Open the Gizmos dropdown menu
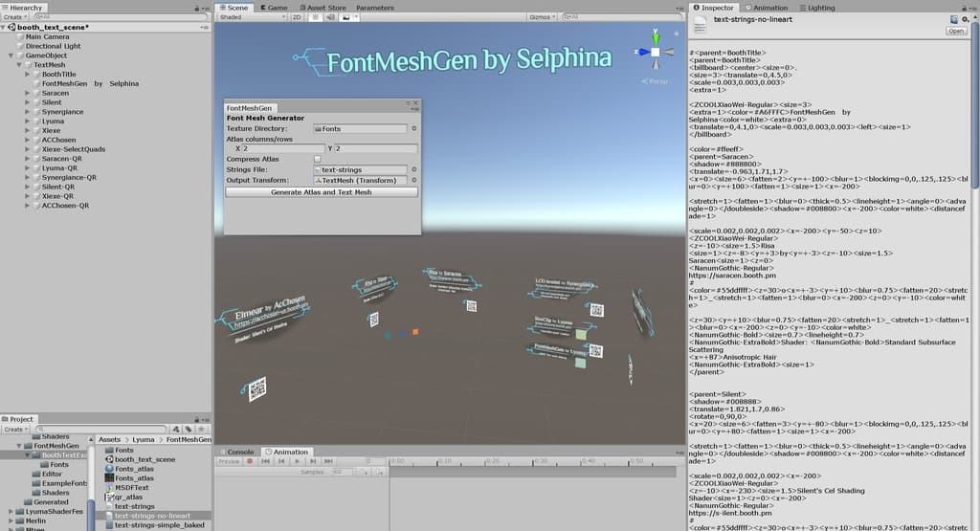Screen dimensions: 980x531 point(542,17)
